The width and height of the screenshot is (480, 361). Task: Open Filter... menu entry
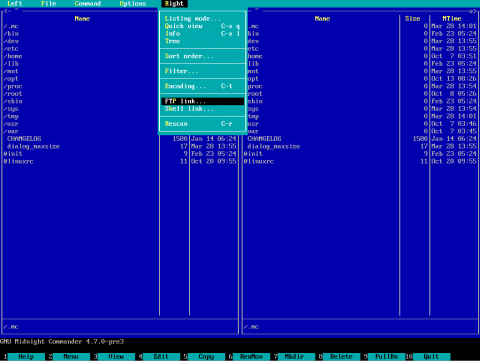click(x=203, y=71)
